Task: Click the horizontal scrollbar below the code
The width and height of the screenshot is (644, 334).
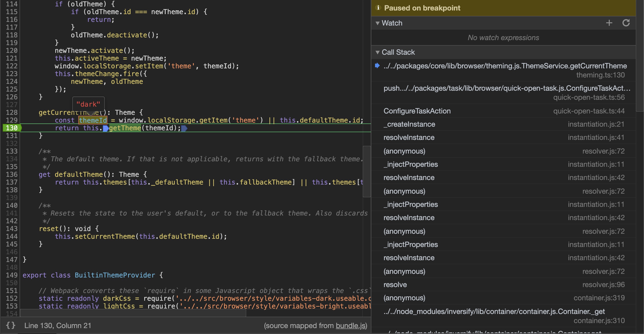Action: (x=132, y=313)
